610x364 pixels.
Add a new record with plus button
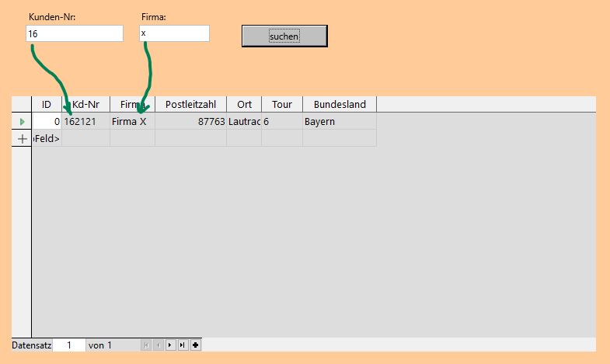tap(195, 345)
